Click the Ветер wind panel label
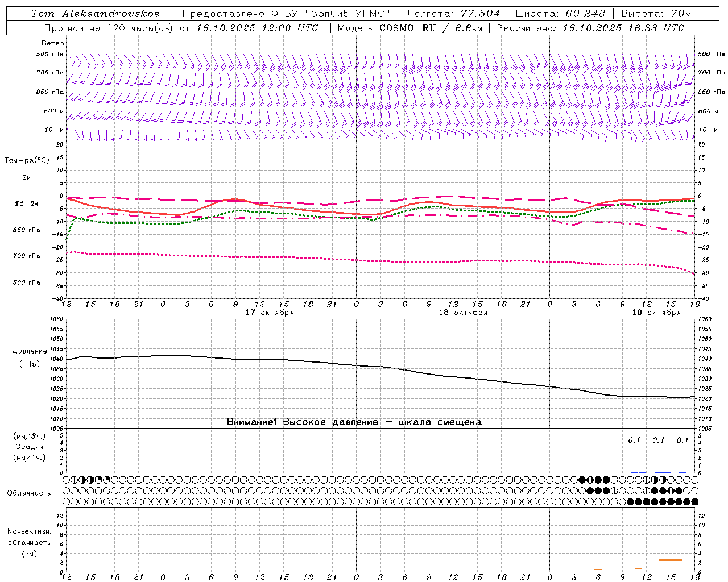This screenshot has width=728, height=582. pyautogui.click(x=53, y=43)
